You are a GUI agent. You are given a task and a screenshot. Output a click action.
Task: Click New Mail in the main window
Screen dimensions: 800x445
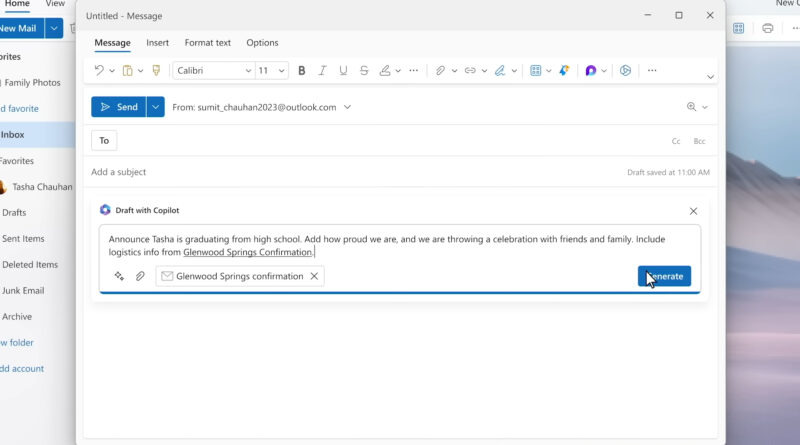(x=20, y=29)
